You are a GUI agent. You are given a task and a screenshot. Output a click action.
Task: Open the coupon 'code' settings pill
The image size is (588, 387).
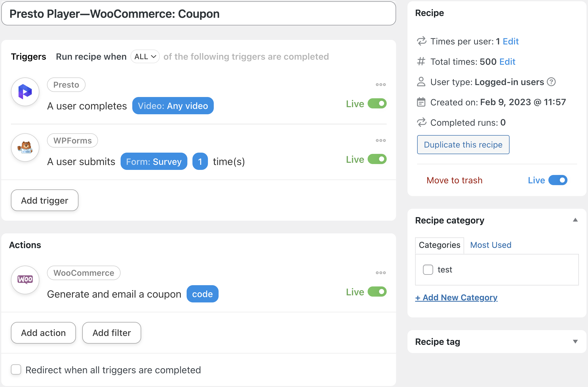point(202,294)
